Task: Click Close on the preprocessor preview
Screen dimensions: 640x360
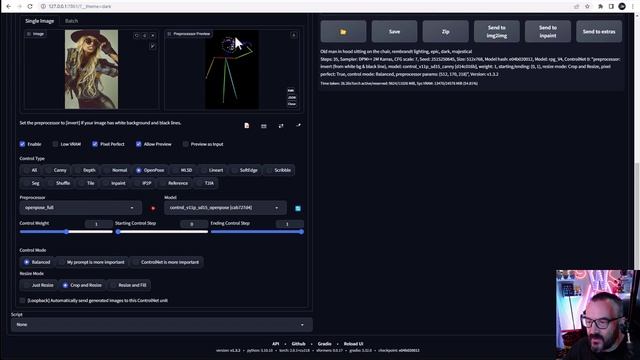Action: pyautogui.click(x=291, y=104)
